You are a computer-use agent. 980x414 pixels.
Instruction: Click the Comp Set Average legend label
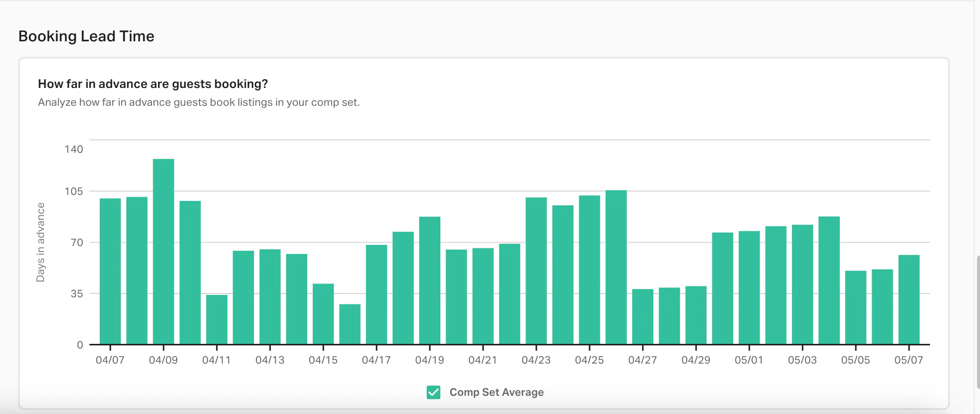point(496,392)
